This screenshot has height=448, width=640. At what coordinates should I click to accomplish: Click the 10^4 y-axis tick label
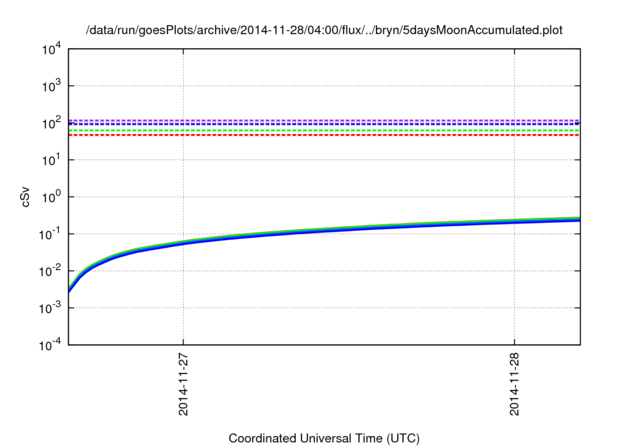coord(51,49)
